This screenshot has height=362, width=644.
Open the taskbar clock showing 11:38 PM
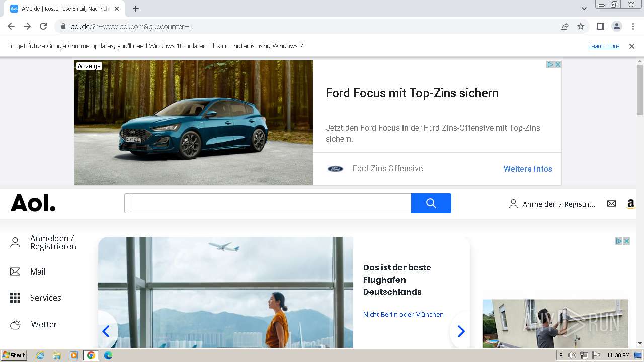pyautogui.click(x=618, y=355)
